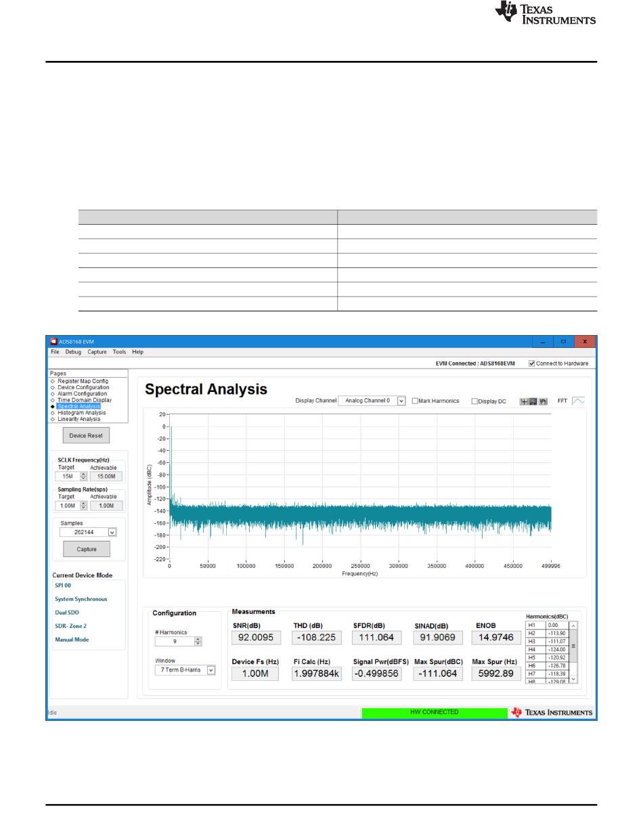
Task: Click the HW CONNECTED status indicator
Action: 434,713
